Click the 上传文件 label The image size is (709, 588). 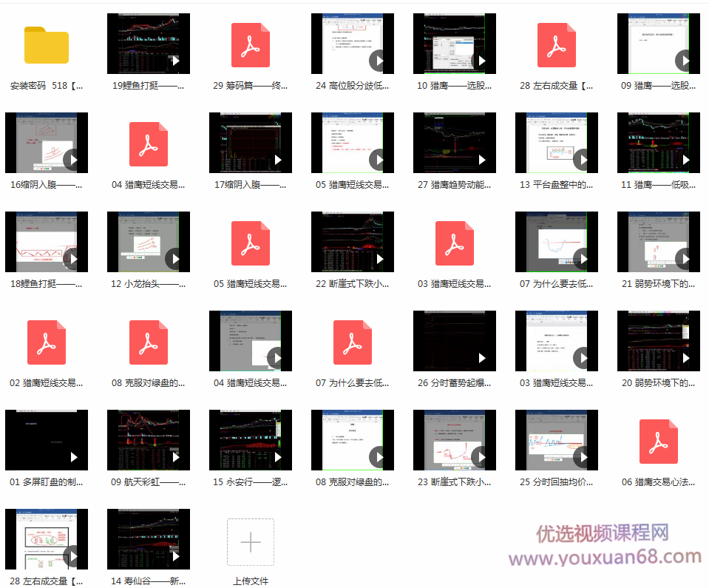250,581
